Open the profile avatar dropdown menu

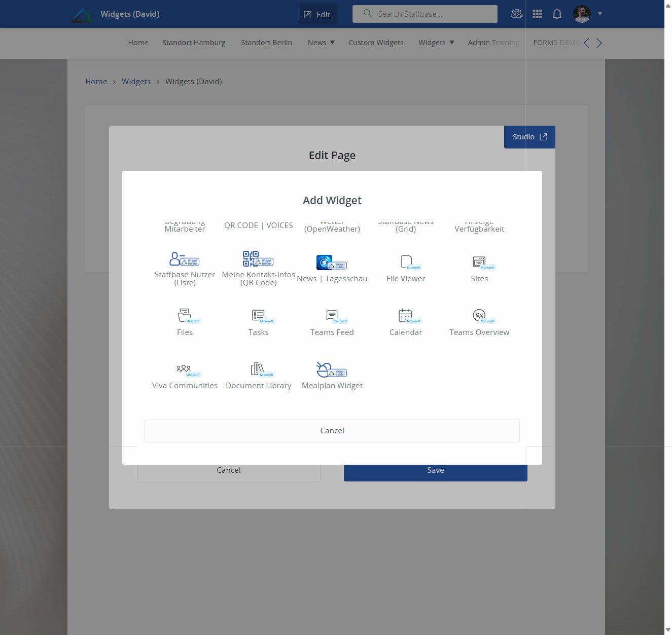[x=587, y=14]
